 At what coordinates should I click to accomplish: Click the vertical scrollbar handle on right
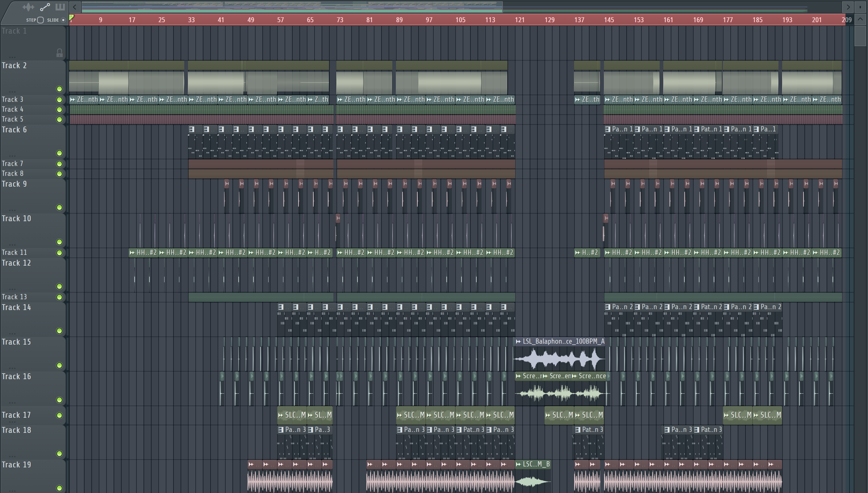click(860, 36)
